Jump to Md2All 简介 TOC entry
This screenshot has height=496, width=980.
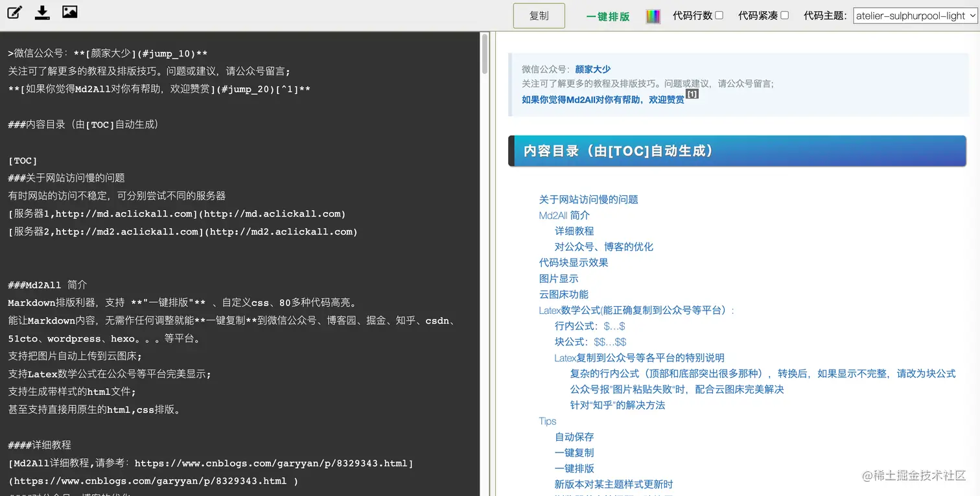pyautogui.click(x=565, y=215)
